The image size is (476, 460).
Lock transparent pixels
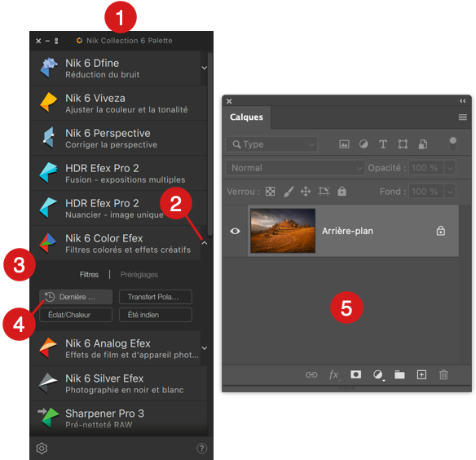point(270,192)
